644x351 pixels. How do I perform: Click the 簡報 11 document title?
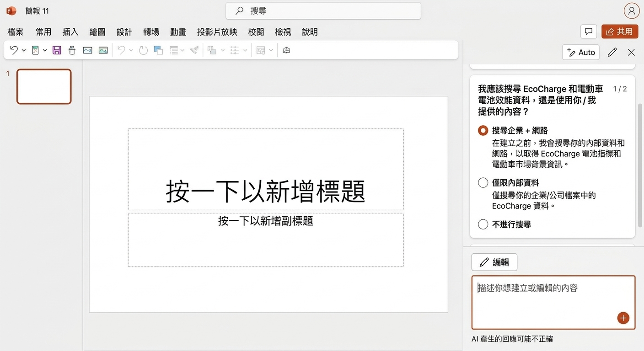tap(37, 11)
